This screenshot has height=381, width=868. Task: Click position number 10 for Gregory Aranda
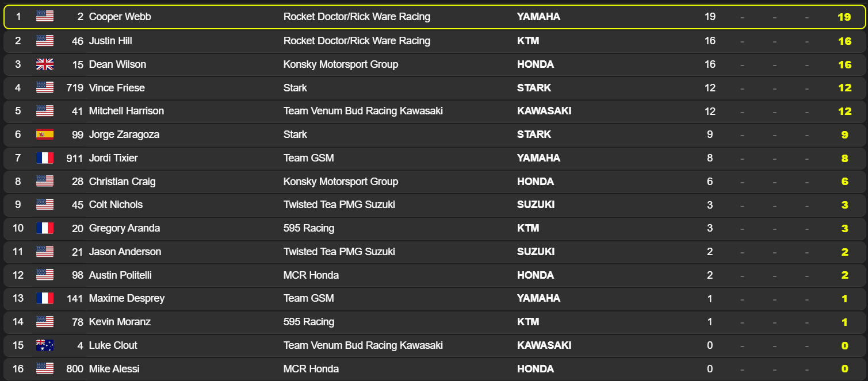(x=18, y=228)
